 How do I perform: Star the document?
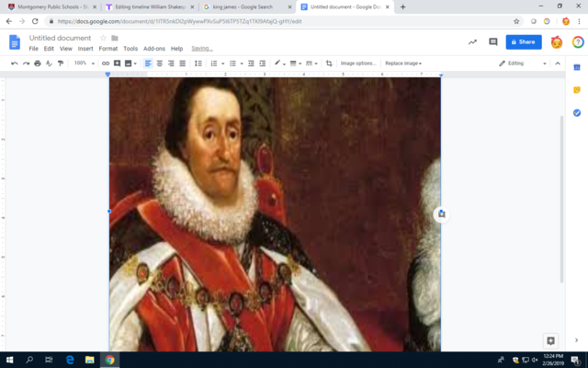(x=103, y=38)
